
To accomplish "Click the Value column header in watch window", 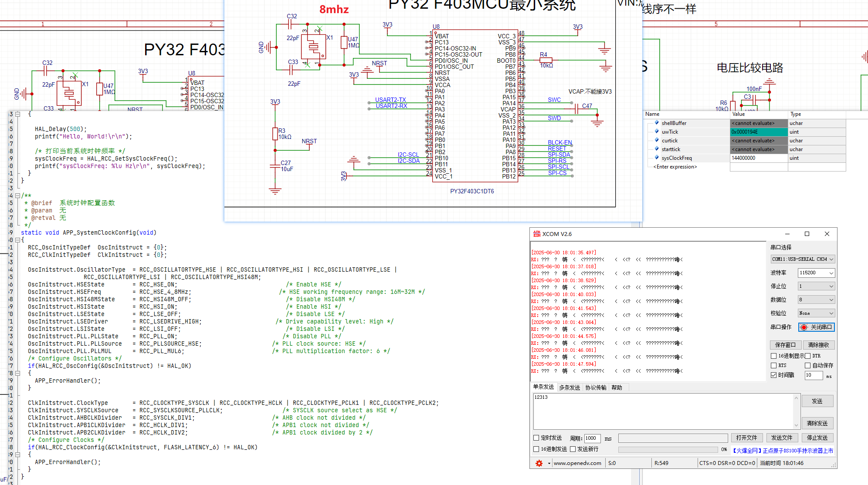I will (x=759, y=114).
